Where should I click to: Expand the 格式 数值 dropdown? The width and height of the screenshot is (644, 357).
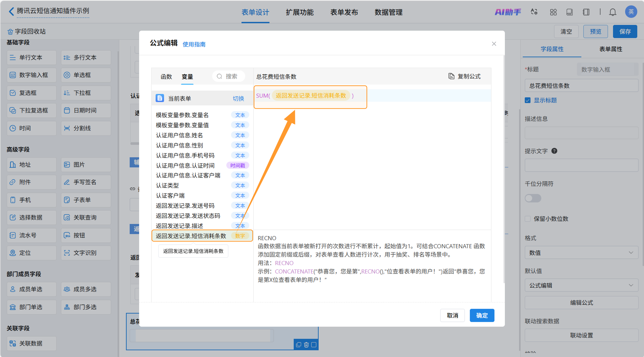point(581,253)
